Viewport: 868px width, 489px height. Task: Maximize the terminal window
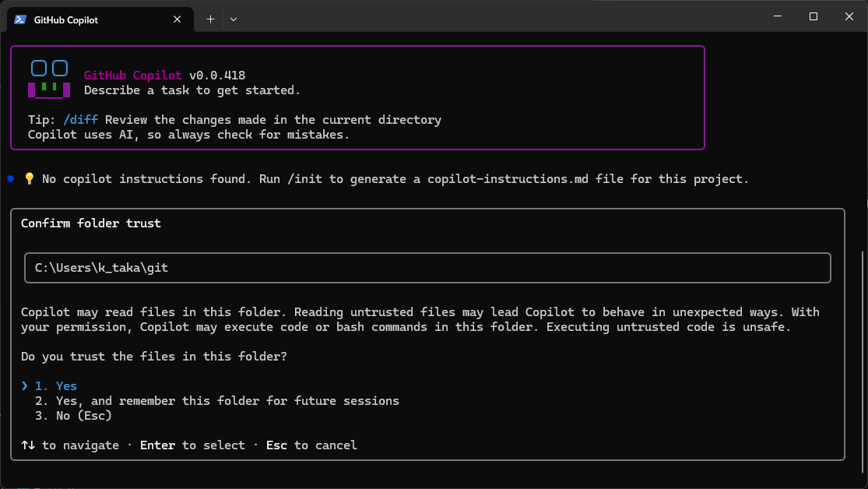(814, 16)
